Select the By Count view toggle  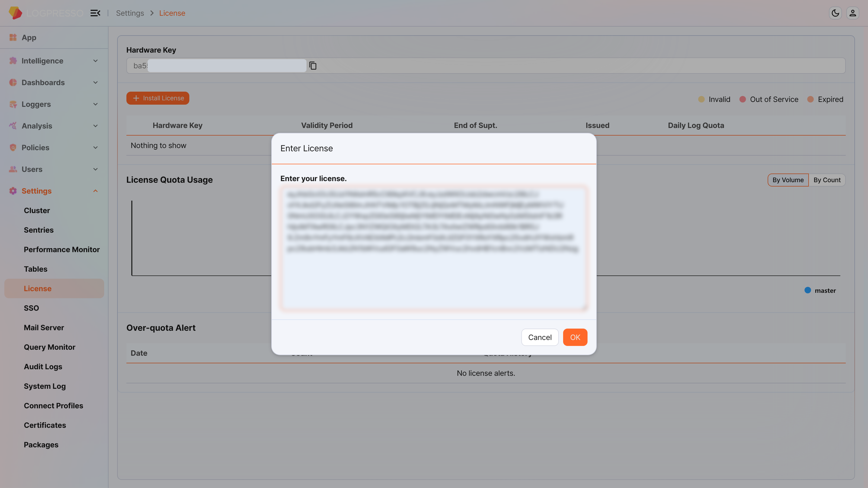(827, 180)
